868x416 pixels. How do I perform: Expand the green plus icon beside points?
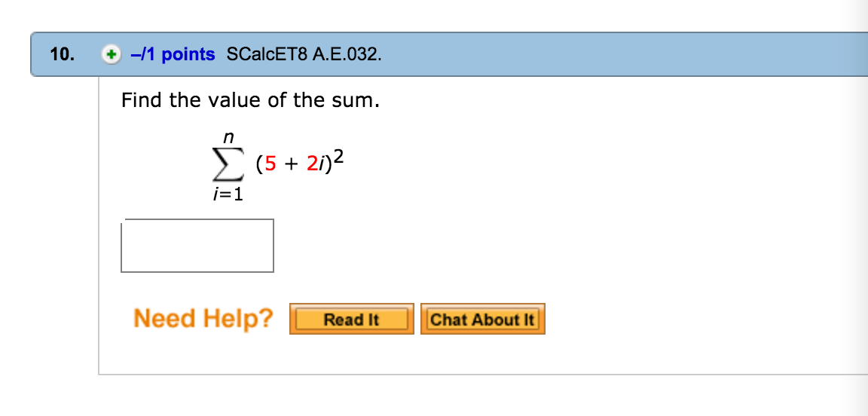click(x=112, y=55)
